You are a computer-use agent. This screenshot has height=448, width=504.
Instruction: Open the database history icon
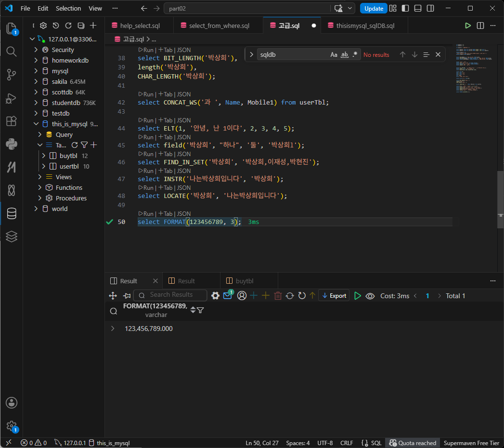click(x=56, y=26)
